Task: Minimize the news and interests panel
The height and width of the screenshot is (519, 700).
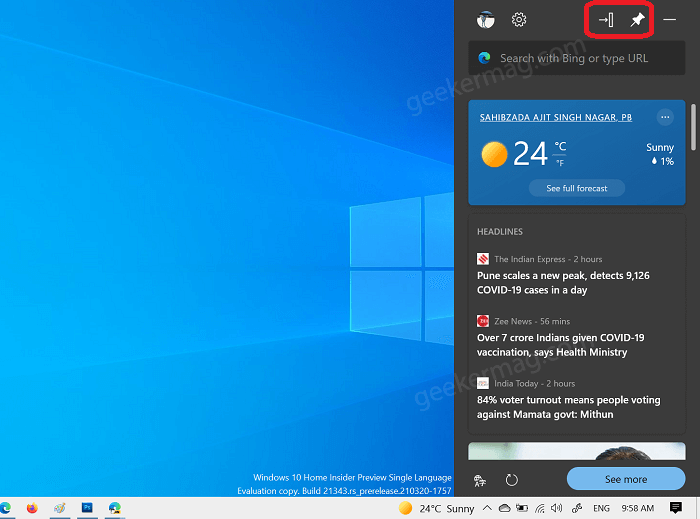Action: click(x=669, y=20)
